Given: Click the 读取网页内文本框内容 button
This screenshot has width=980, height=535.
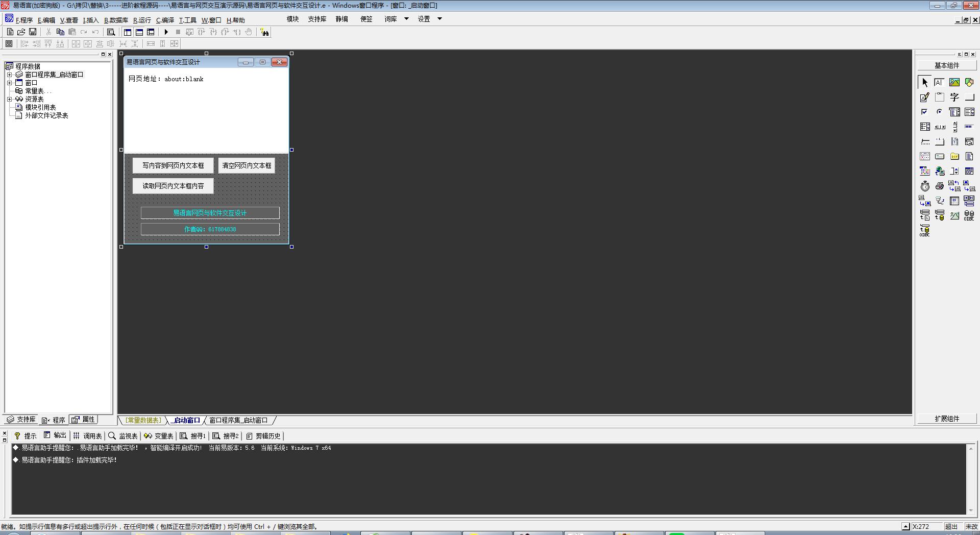Looking at the screenshot, I should tap(173, 186).
